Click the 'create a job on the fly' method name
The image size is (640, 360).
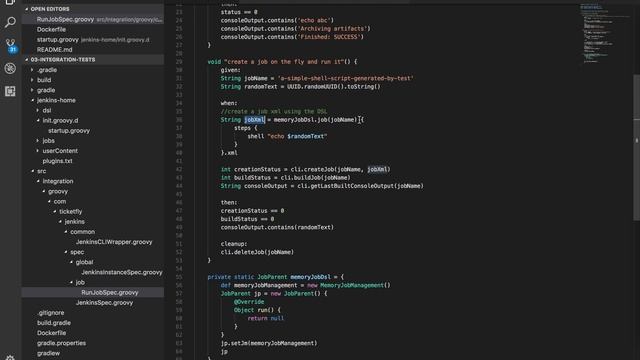point(283,62)
